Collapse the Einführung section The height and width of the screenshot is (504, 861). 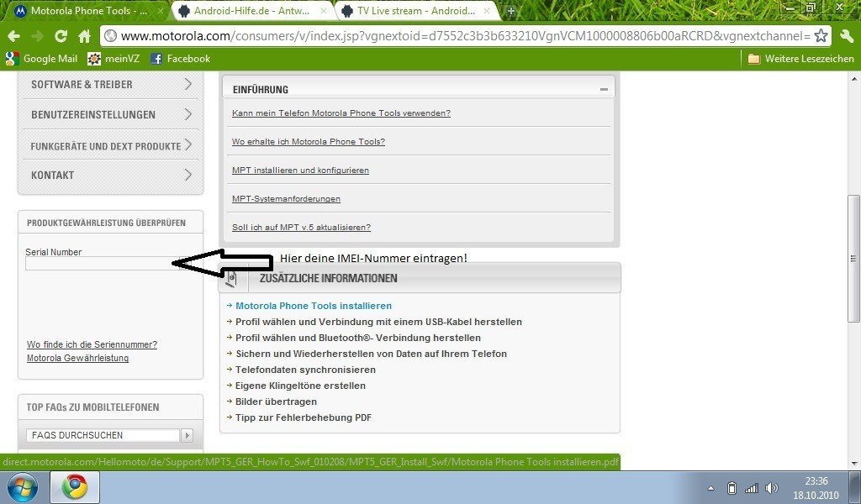[604, 89]
